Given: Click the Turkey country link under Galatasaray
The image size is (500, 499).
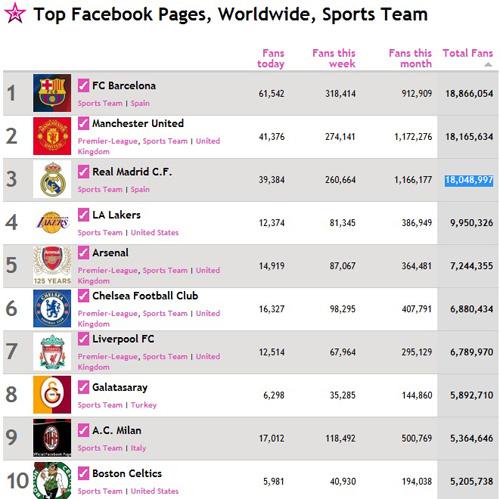Looking at the screenshot, I should 144,405.
